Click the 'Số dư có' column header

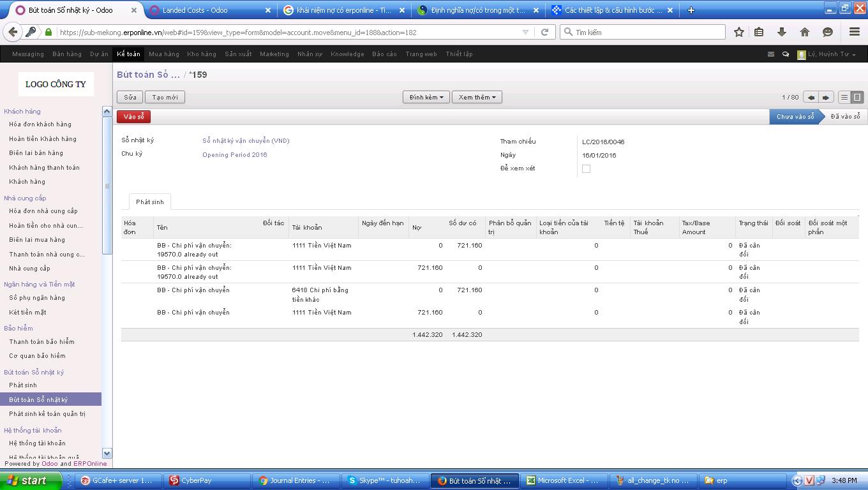463,223
